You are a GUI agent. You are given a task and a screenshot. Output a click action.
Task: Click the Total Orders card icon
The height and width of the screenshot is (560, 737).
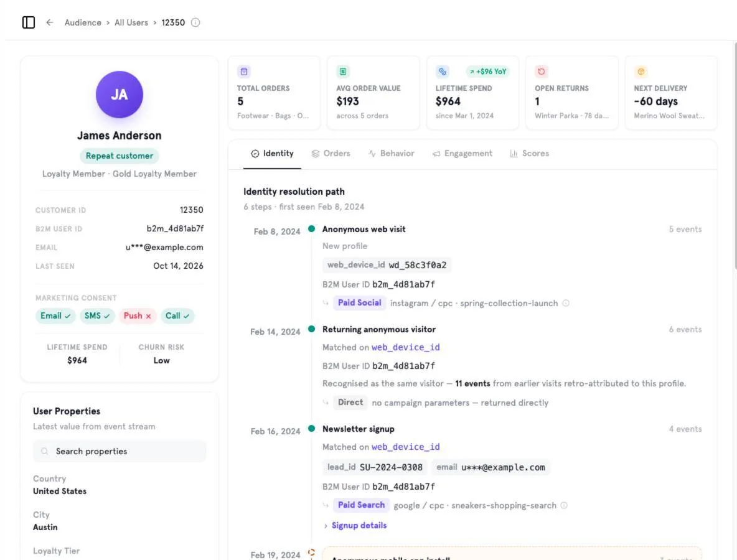pyautogui.click(x=244, y=72)
